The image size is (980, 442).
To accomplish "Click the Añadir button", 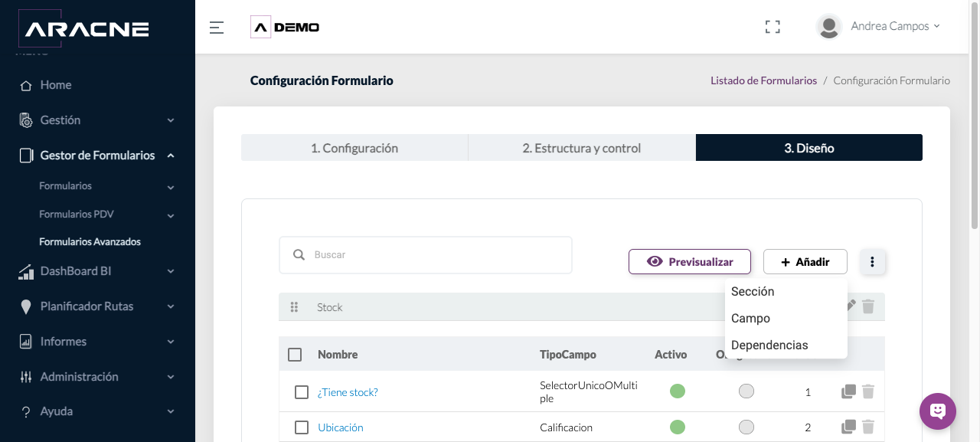I will (x=805, y=262).
